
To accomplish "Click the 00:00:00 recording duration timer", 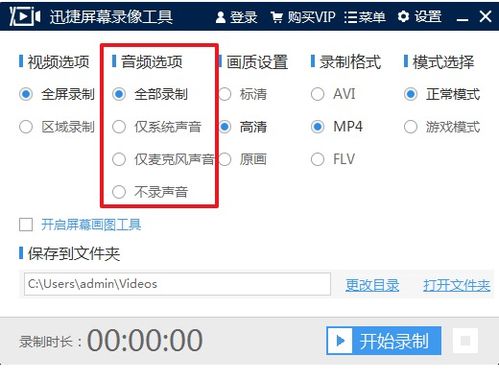I will tap(145, 340).
